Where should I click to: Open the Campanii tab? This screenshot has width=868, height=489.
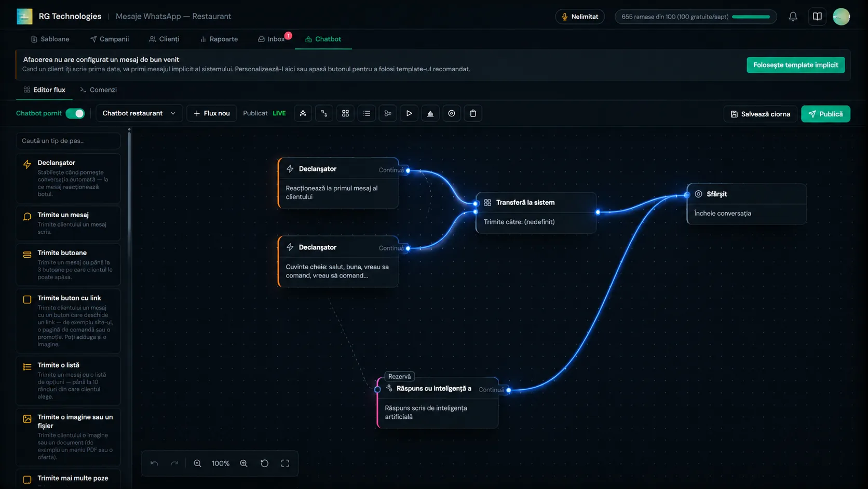pyautogui.click(x=109, y=39)
